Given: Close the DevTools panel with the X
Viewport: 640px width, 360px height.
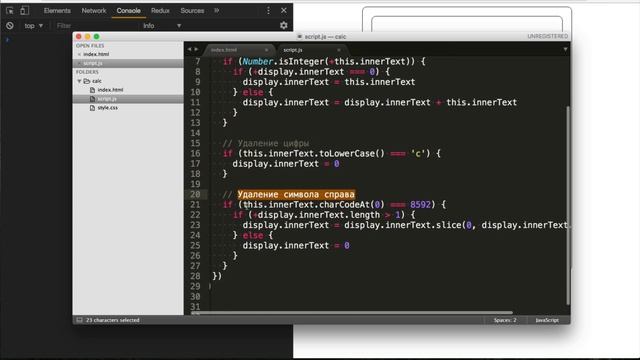Looking at the screenshot, I should coord(284,10).
